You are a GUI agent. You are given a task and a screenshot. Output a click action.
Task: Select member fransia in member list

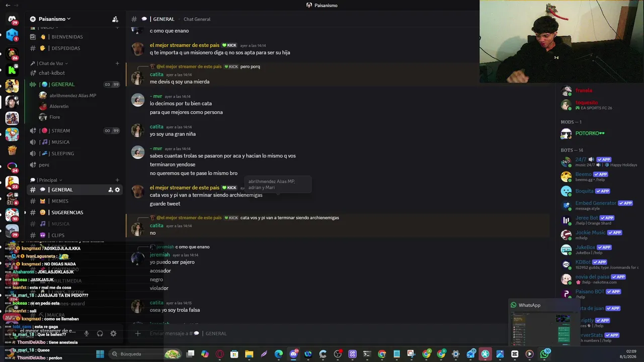584,90
